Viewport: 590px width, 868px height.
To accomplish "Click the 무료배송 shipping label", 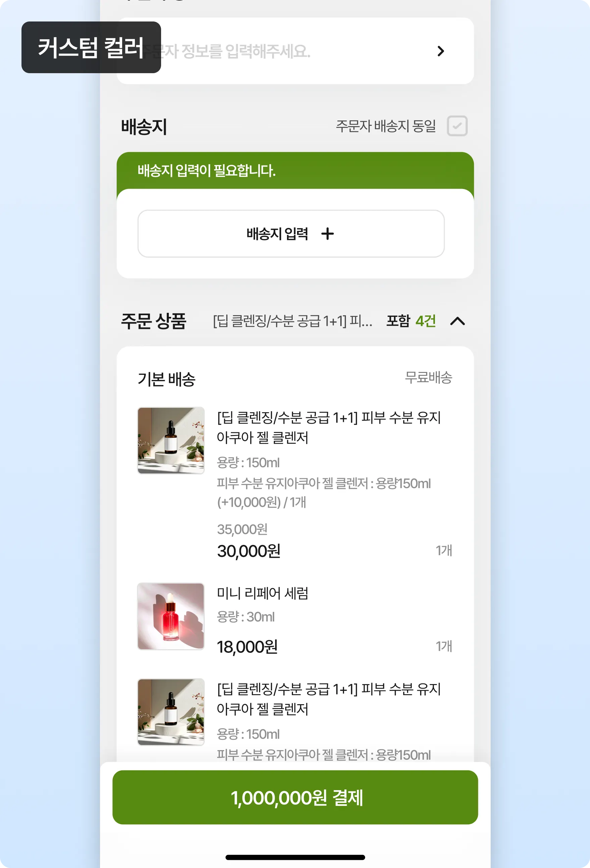I will coord(429,378).
